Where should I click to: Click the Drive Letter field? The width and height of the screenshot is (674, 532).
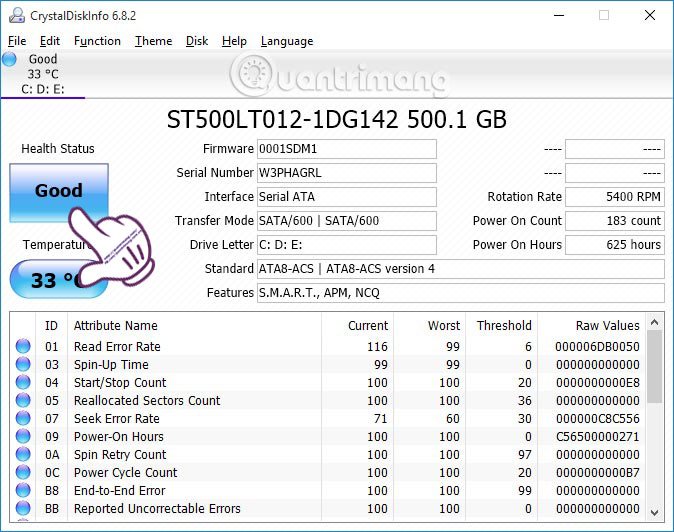[347, 245]
